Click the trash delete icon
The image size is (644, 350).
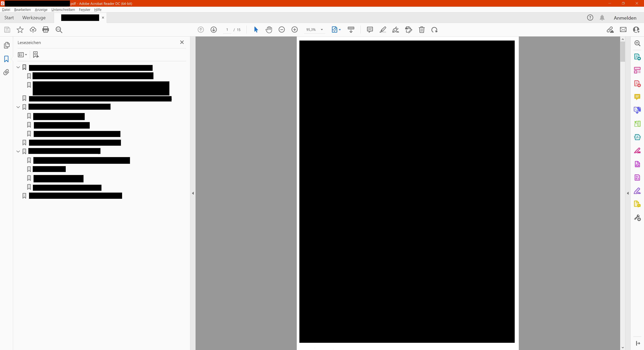[x=421, y=30]
